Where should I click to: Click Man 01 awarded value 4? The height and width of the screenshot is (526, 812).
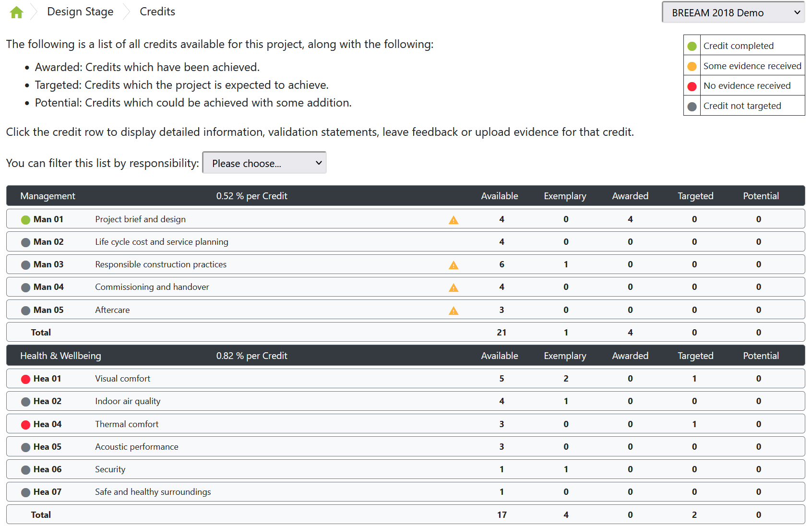click(630, 219)
